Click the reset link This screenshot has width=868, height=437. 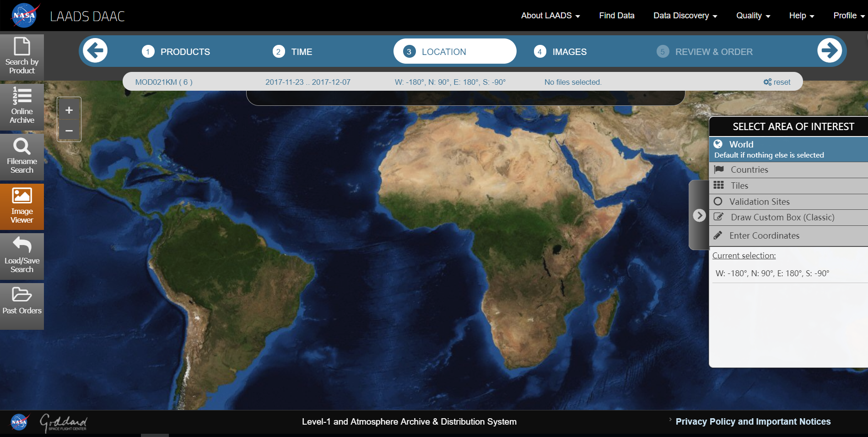tap(777, 82)
